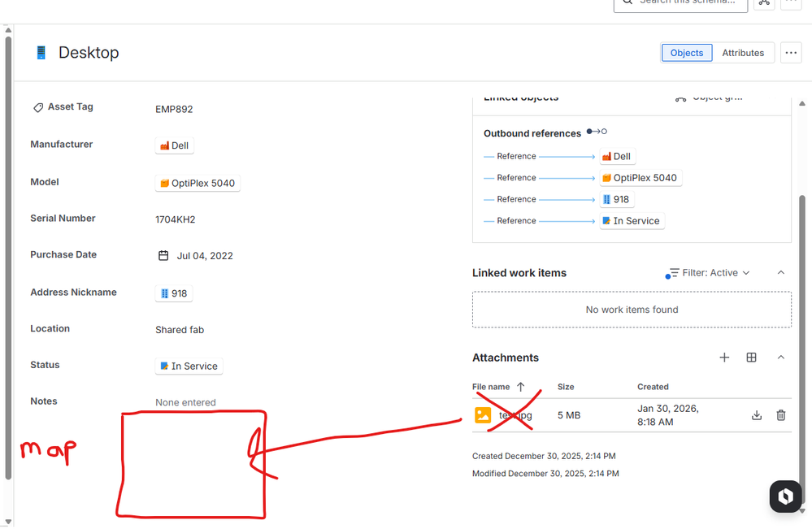This screenshot has width=812, height=529.
Task: Click the Linked work items heading
Action: point(519,273)
